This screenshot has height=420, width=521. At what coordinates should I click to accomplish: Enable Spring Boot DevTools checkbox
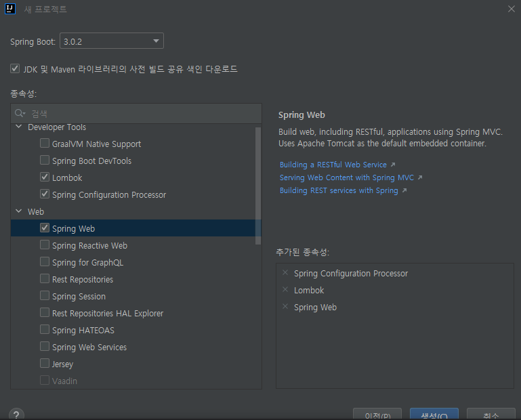coord(45,160)
